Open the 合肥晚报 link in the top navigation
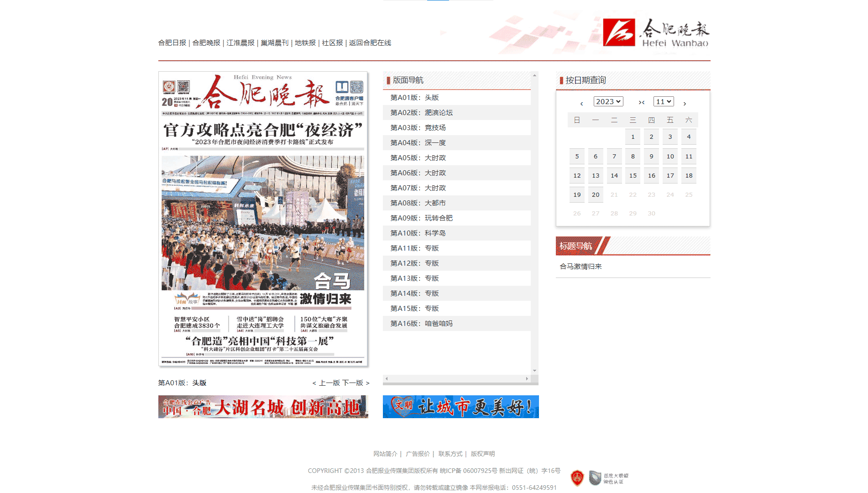868x493 pixels. click(x=206, y=43)
